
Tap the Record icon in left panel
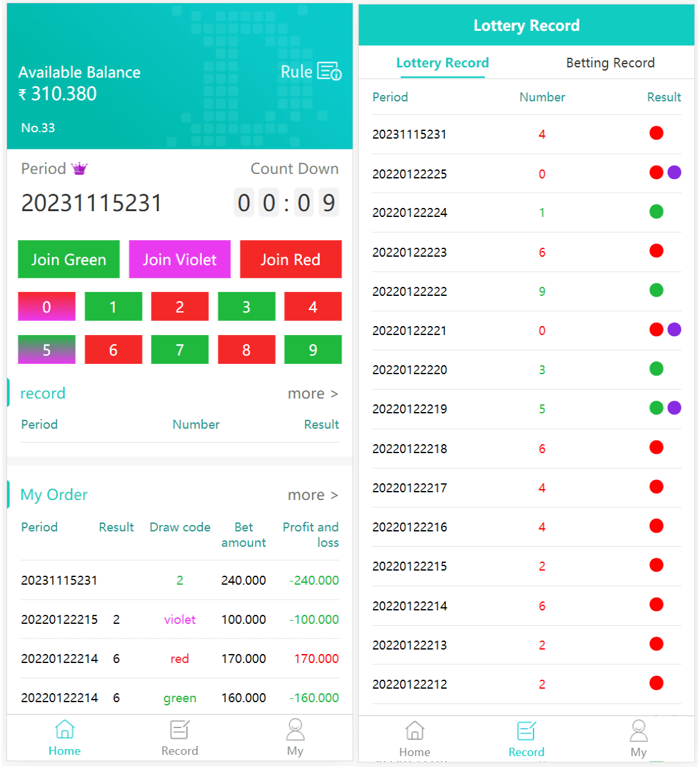click(179, 730)
